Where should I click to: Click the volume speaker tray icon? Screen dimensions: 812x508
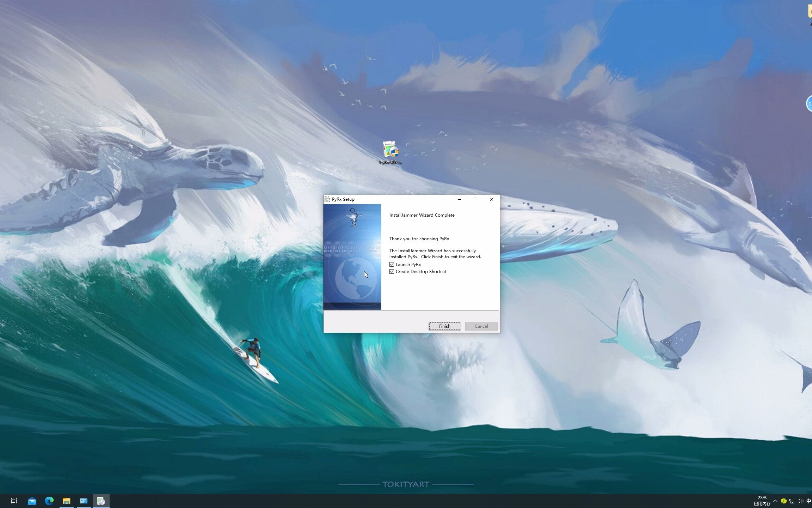(800, 501)
